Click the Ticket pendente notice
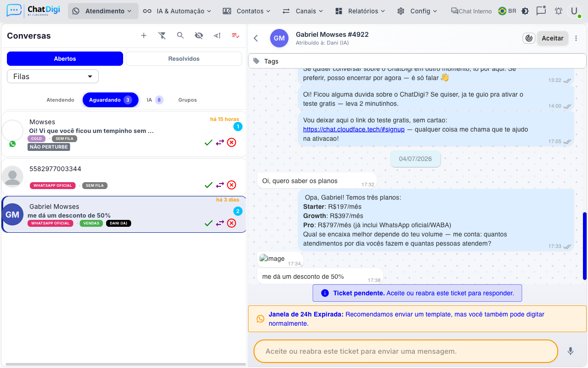 417,293
